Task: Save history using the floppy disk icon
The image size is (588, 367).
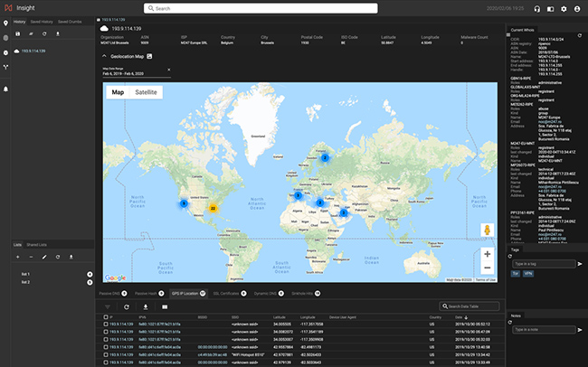Action: point(18,33)
